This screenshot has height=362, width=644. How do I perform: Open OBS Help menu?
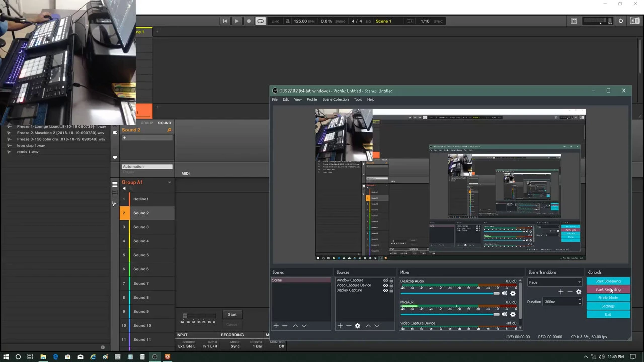coord(371,100)
